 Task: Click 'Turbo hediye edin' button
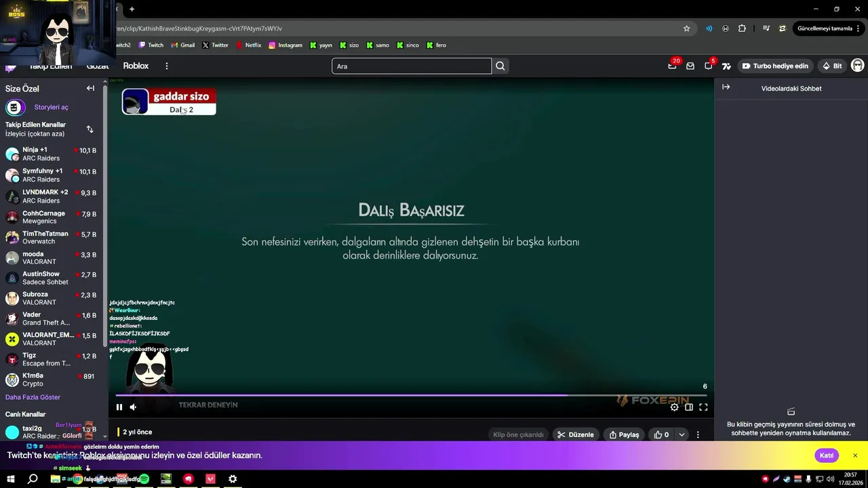click(x=774, y=66)
